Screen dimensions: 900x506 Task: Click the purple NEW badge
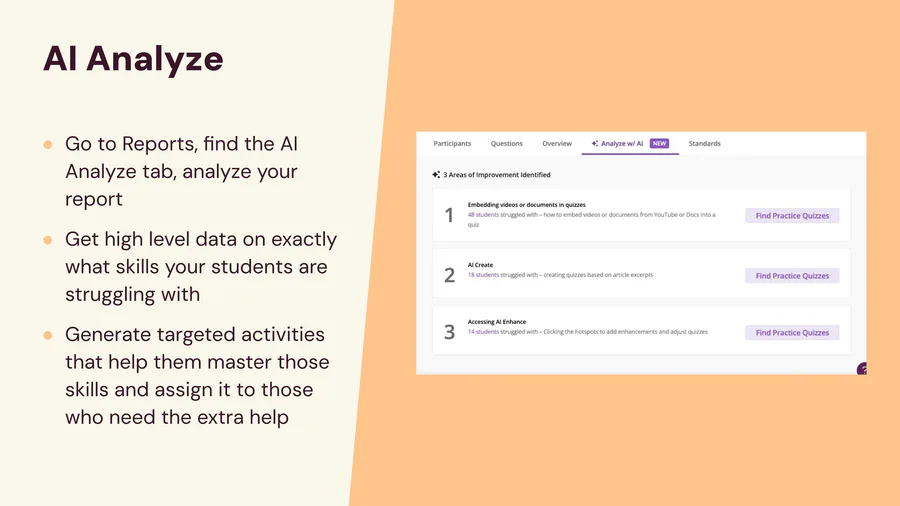pos(659,144)
